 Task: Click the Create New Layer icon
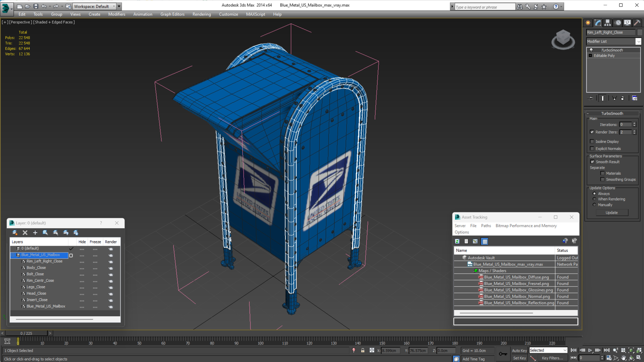coord(15,233)
